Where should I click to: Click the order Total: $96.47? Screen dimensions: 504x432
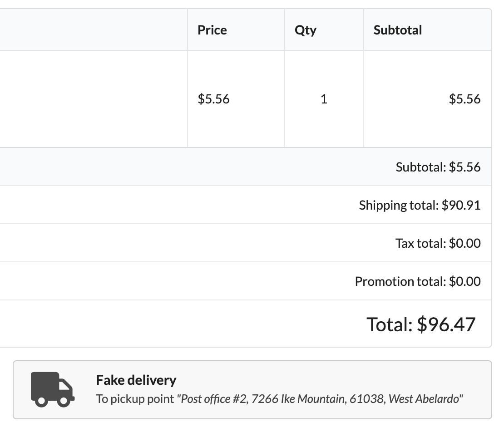coord(420,324)
